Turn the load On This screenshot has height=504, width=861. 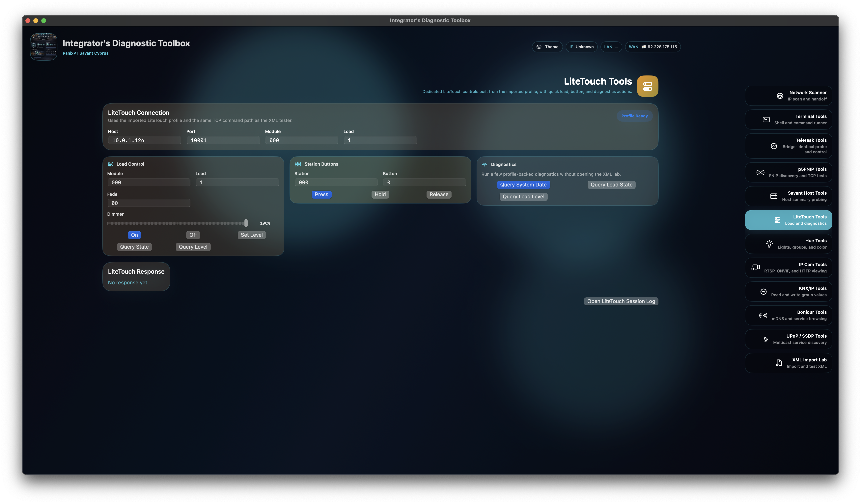pos(134,235)
